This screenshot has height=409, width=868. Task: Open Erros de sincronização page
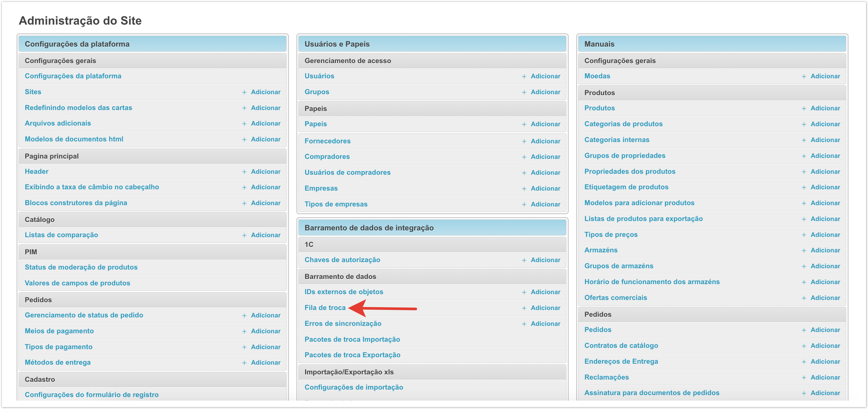(343, 324)
